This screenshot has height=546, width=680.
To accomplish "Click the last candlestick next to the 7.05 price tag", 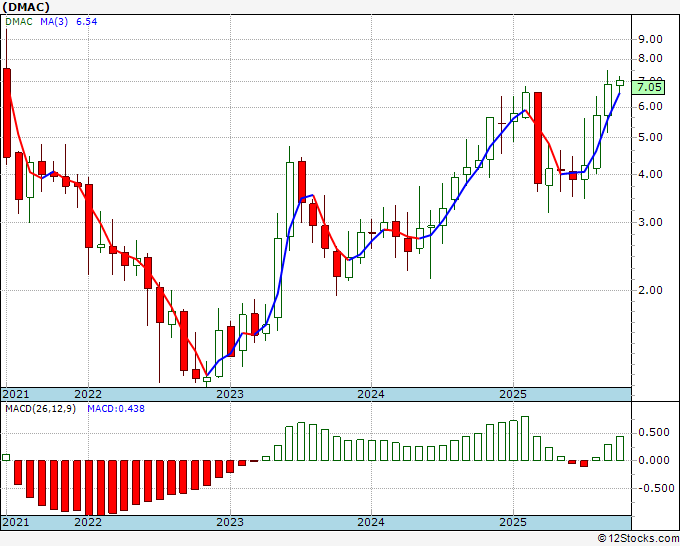I will point(620,83).
